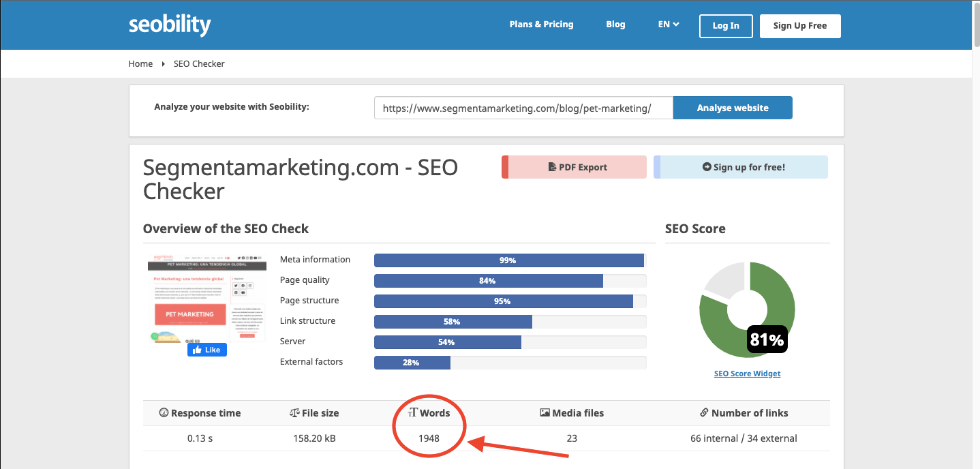
Task: Click the Words text-size icon
Action: tap(412, 413)
